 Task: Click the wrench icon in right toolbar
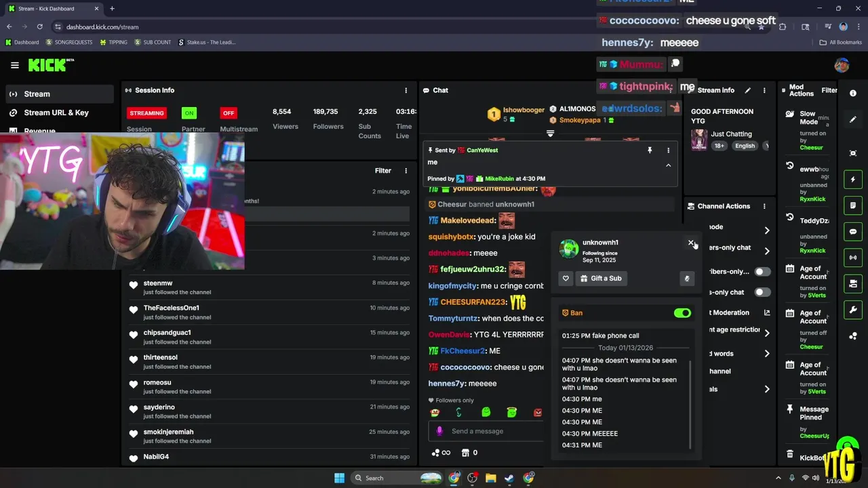853,310
